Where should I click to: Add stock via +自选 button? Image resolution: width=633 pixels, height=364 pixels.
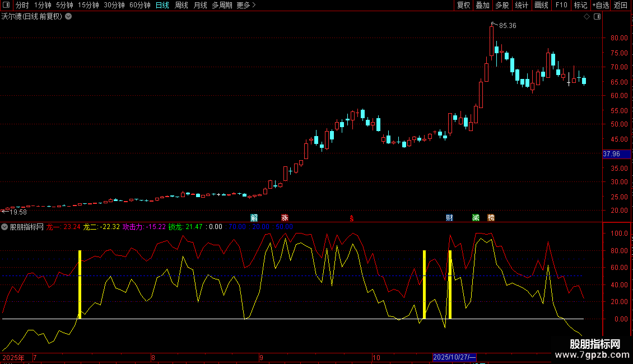click(601, 5)
